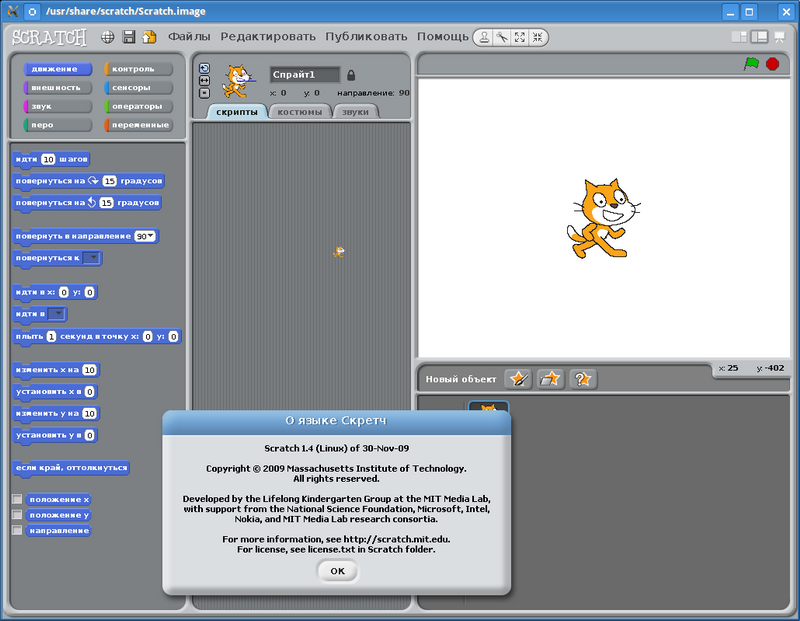
Task: Switch to small stage view
Action: coord(739,37)
